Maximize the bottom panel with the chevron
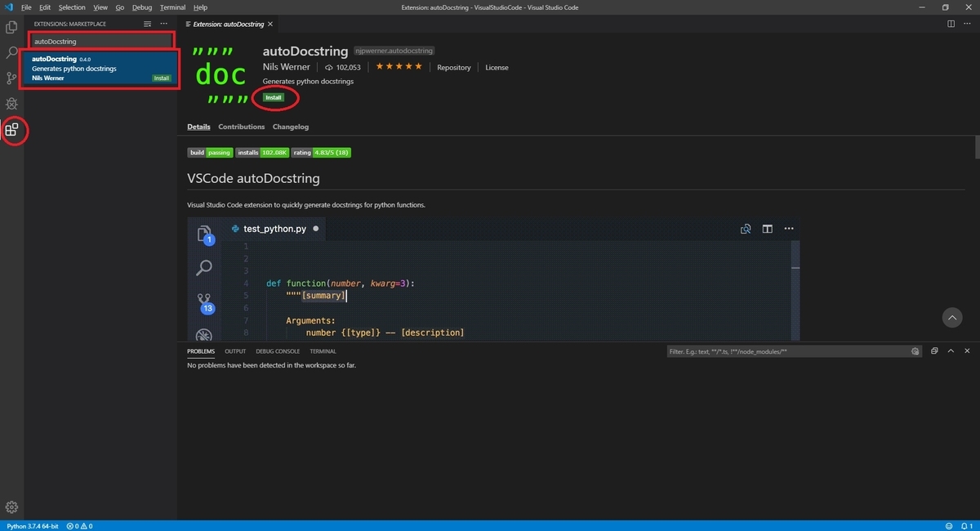This screenshot has height=531, width=980. pos(951,351)
